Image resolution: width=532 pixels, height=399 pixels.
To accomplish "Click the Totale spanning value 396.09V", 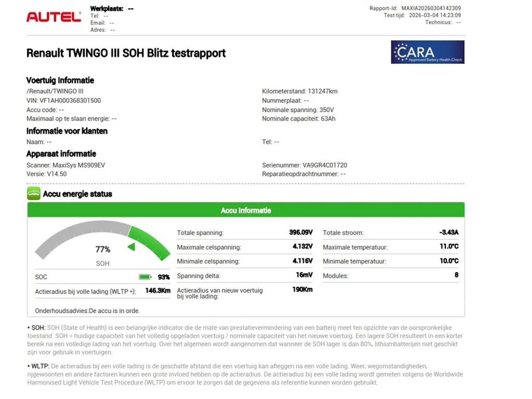I will (x=301, y=232).
